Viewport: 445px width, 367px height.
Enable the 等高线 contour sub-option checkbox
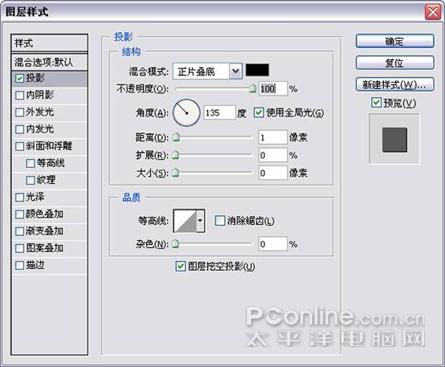pyautogui.click(x=30, y=163)
